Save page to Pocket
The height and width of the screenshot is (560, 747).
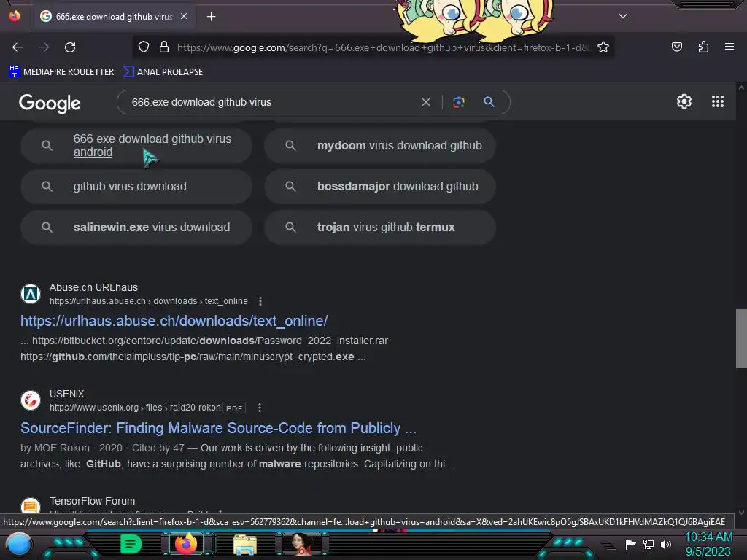pyautogui.click(x=676, y=47)
